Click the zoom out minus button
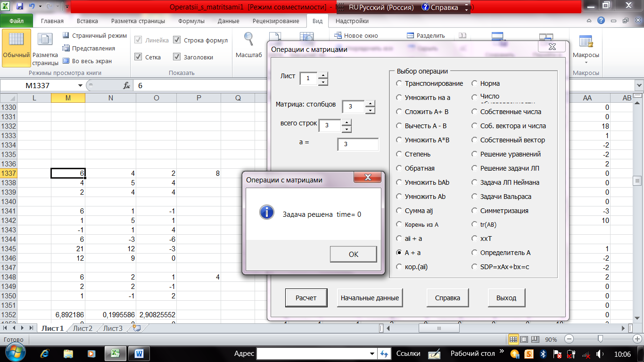Viewport: 644px width, 362px height. coord(569,339)
